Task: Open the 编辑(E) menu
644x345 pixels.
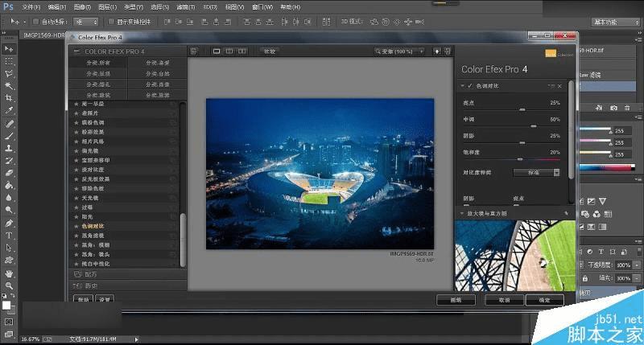Action: point(56,7)
